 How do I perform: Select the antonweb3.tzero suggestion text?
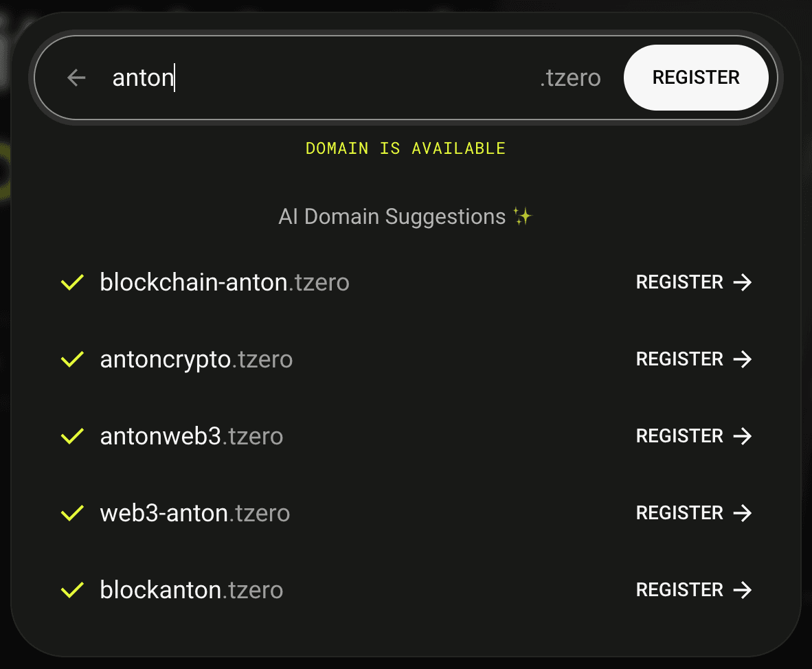coord(192,436)
